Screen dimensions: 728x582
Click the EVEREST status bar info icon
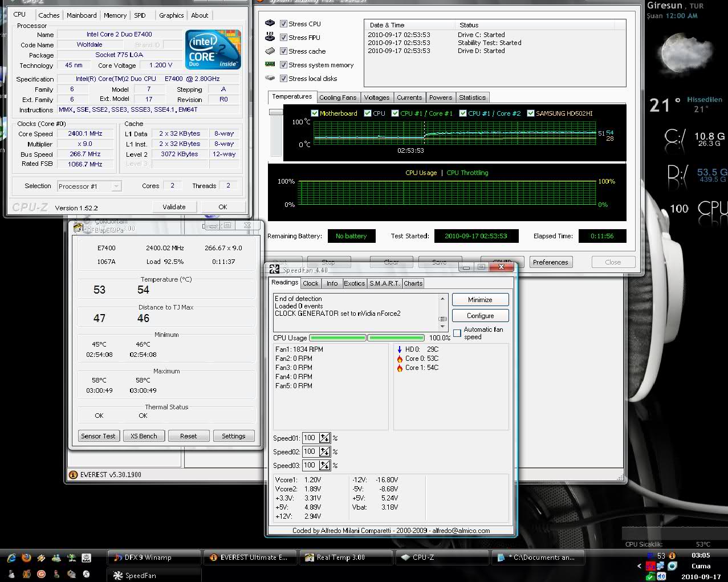coord(73,474)
